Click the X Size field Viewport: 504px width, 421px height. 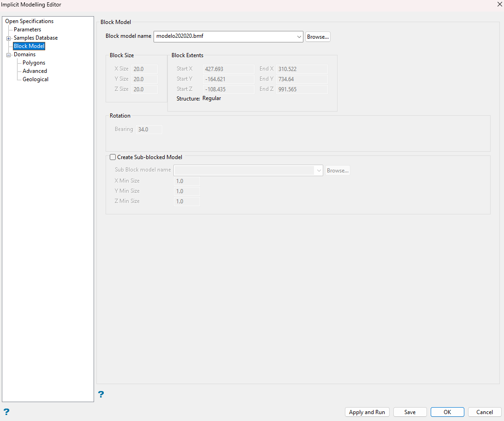[x=145, y=69]
